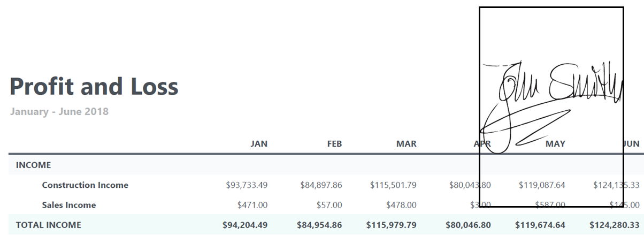The image size is (644, 244).
Task: Click the JAN column header
Action: 259,144
